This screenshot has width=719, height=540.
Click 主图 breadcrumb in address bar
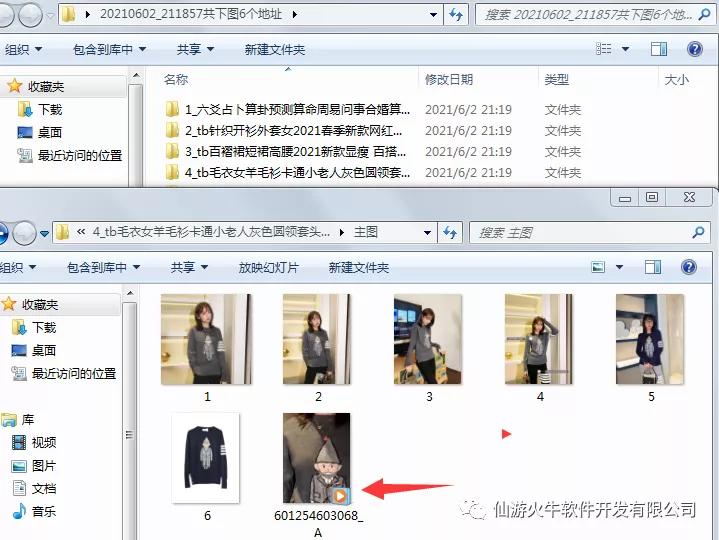click(x=365, y=232)
